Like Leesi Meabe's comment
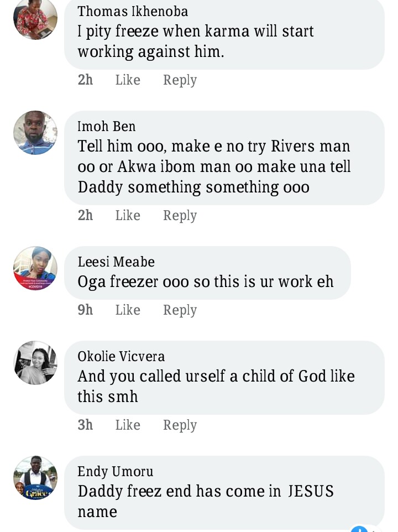 (128, 310)
